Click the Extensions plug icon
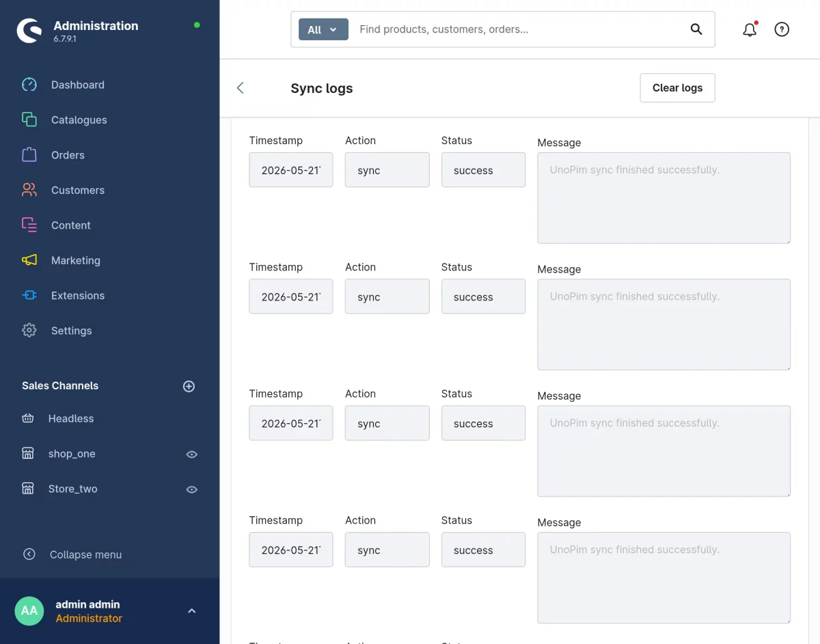 29,295
